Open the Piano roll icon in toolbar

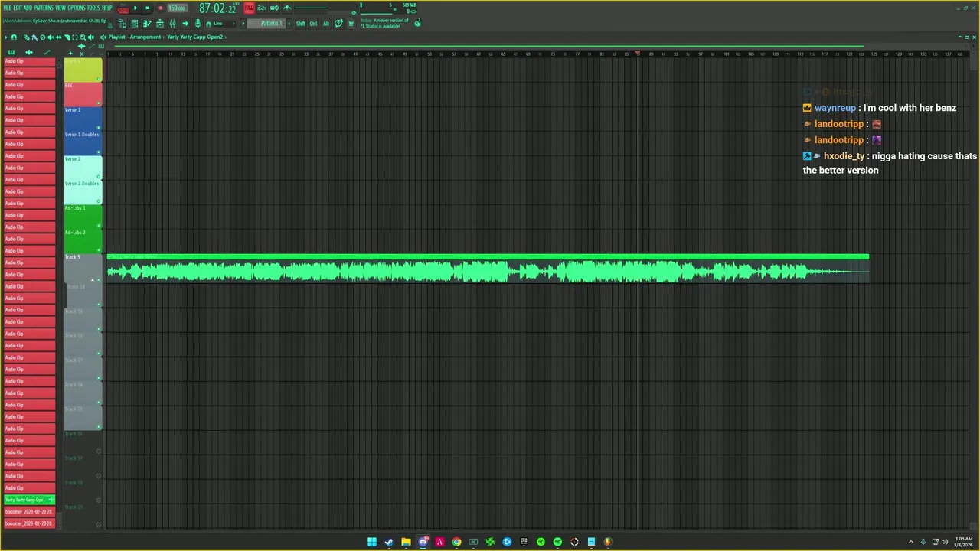click(x=147, y=24)
